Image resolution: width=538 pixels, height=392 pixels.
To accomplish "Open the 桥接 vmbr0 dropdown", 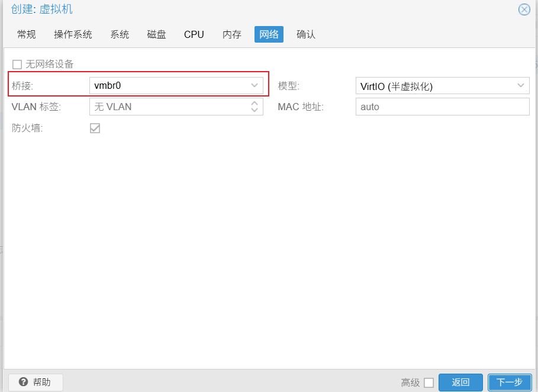I will (x=254, y=86).
